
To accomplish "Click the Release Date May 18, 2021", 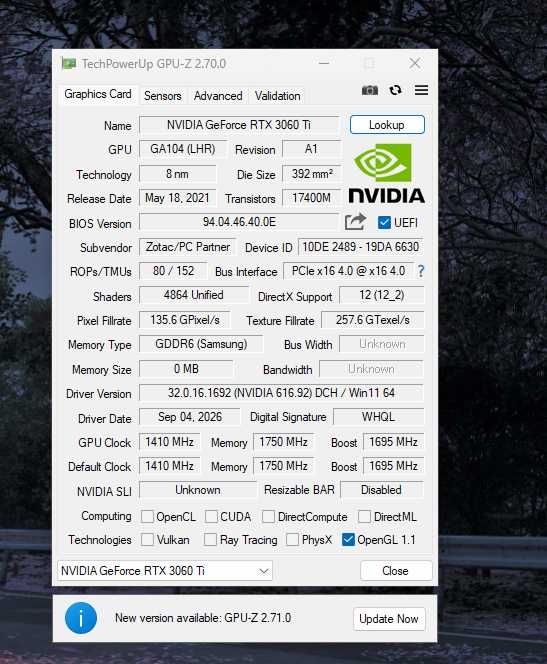I will point(177,198).
